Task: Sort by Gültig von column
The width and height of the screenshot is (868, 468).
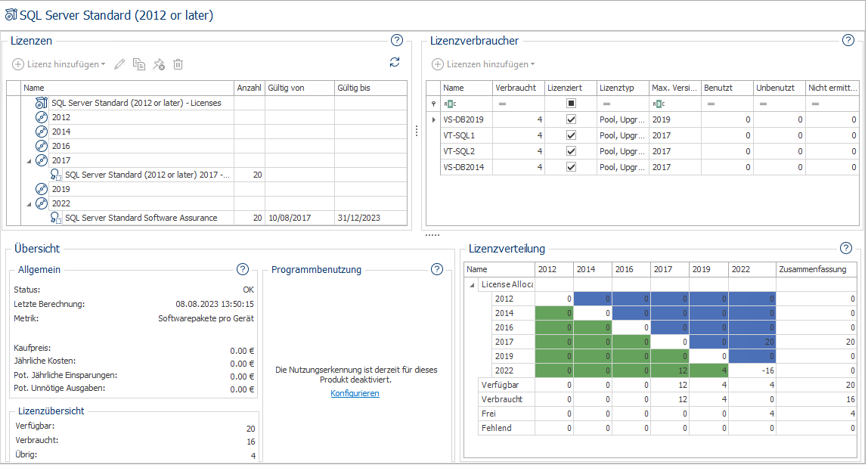Action: [299, 88]
